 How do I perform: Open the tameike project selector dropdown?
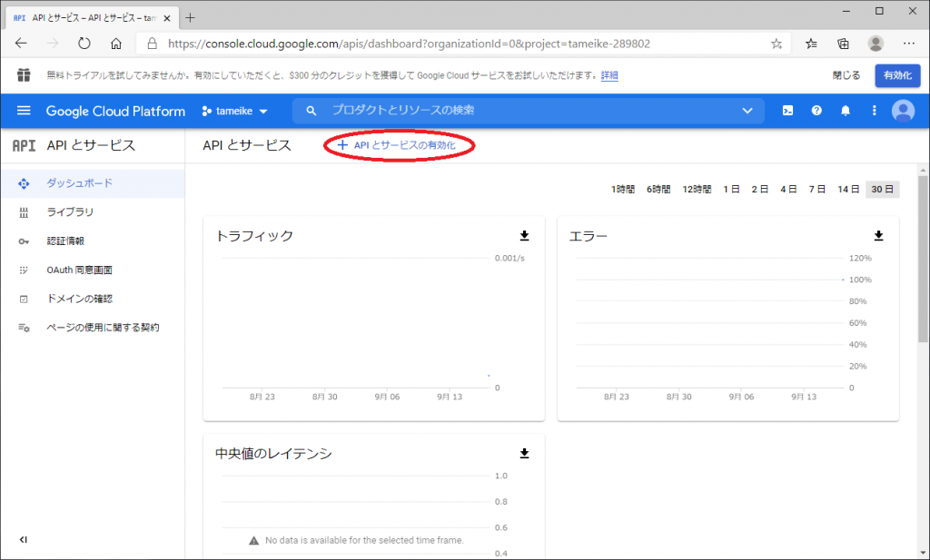tap(235, 111)
